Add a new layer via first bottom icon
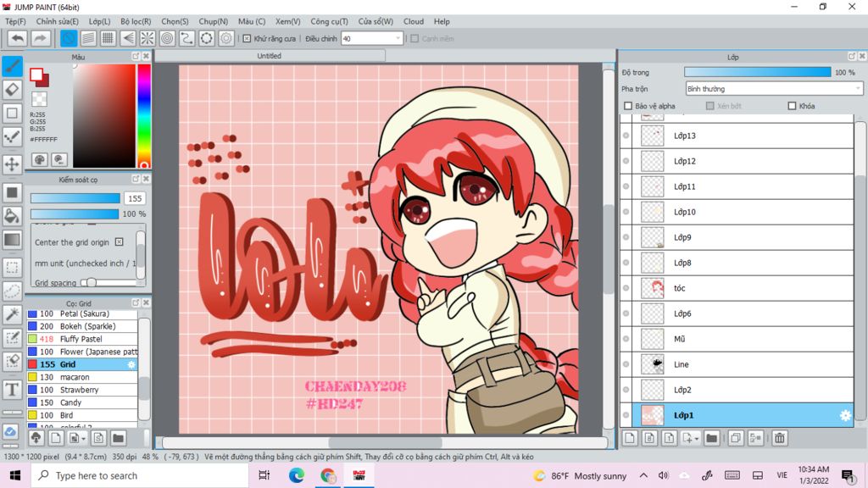 click(x=630, y=438)
